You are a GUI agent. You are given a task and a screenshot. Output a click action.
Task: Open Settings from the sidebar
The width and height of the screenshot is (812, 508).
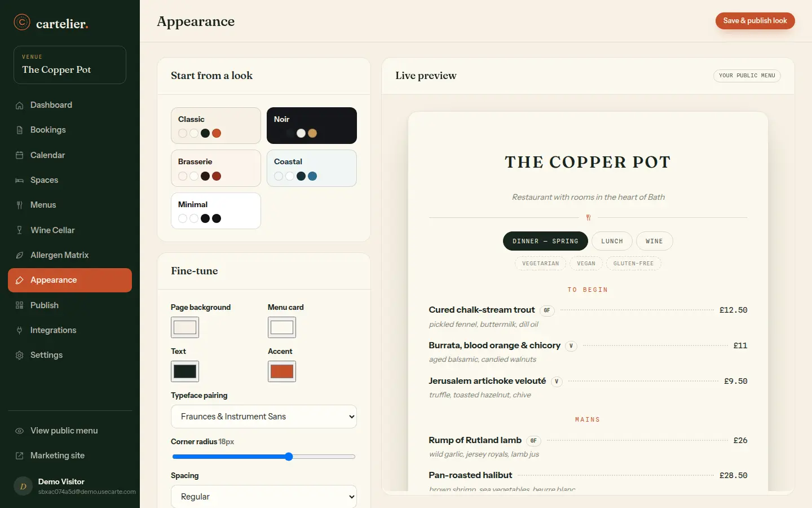(x=70, y=355)
